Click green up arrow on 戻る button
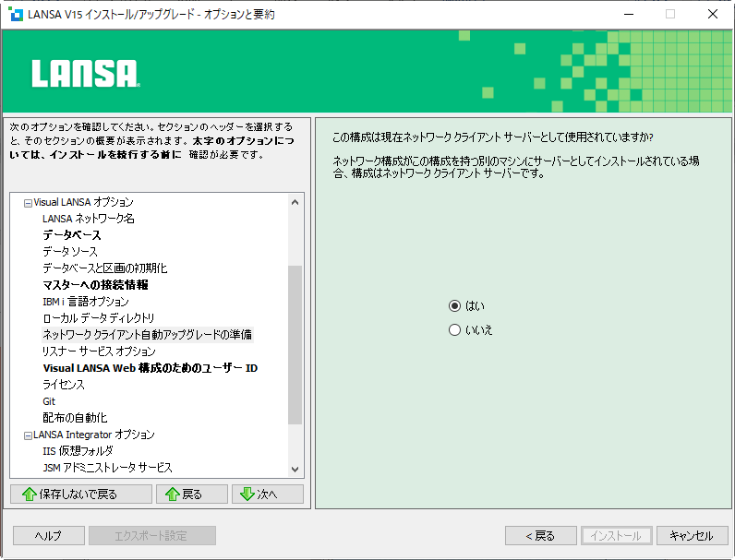735x560 pixels. [173, 494]
